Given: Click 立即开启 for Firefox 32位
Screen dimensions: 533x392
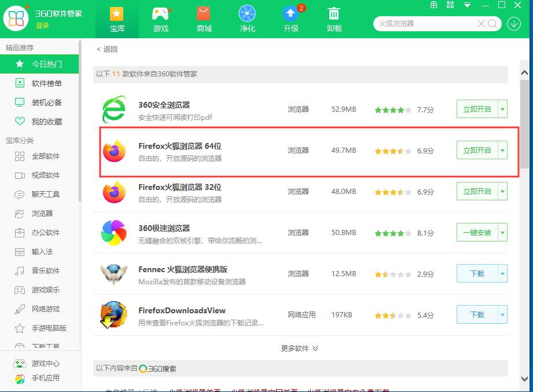Looking at the screenshot, I should [477, 192].
